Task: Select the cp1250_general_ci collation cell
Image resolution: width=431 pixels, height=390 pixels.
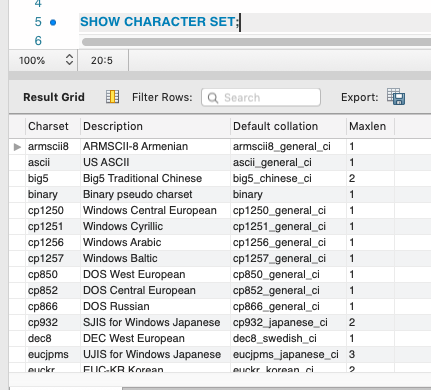Action: [x=288, y=210]
